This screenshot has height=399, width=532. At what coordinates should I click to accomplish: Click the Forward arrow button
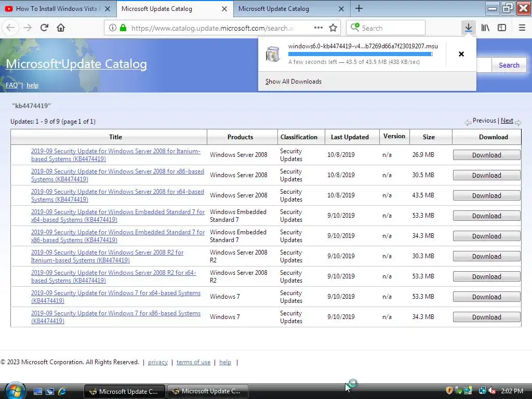[28, 28]
